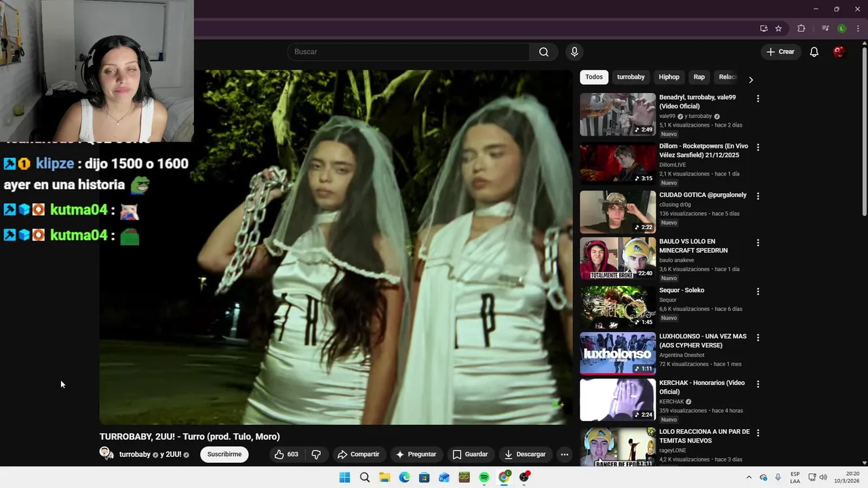Click the Descargar button
This screenshot has width=868, height=488.
[525, 454]
